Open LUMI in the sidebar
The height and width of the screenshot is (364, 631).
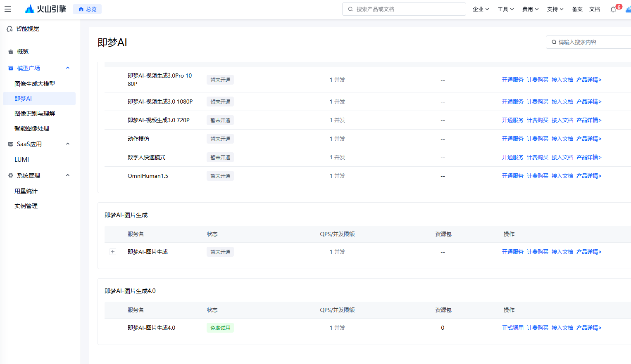coord(22,160)
